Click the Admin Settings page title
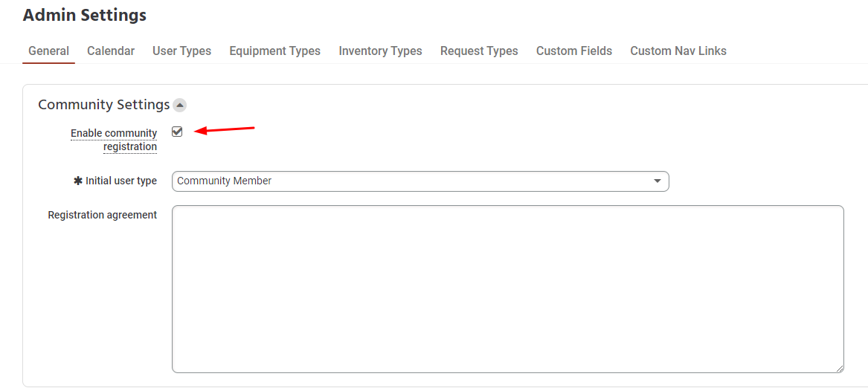The width and height of the screenshot is (868, 388). pos(85,15)
